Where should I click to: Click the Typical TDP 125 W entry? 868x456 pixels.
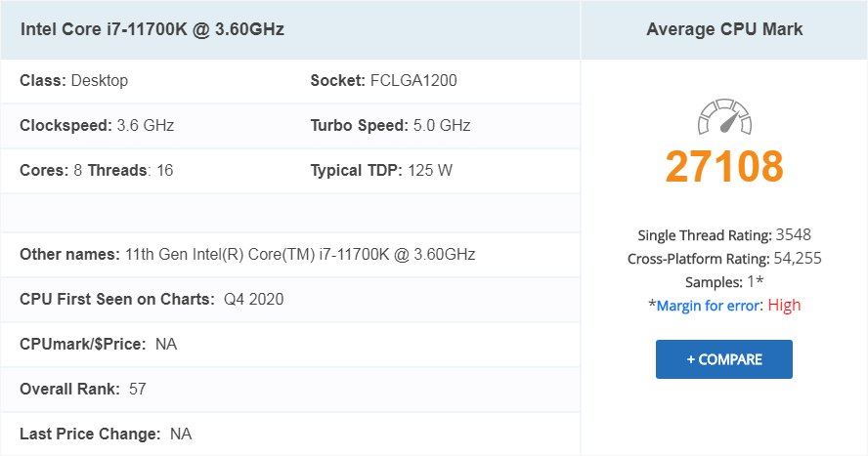coord(381,170)
